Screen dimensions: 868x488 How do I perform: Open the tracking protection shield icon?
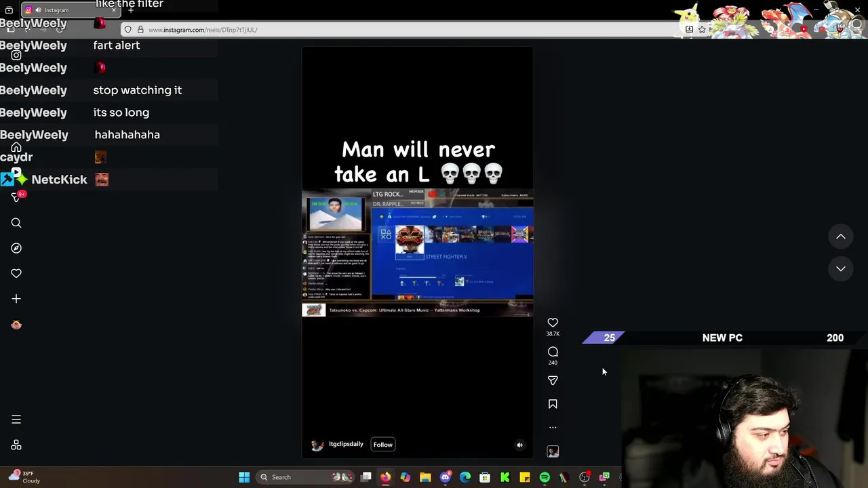point(127,30)
